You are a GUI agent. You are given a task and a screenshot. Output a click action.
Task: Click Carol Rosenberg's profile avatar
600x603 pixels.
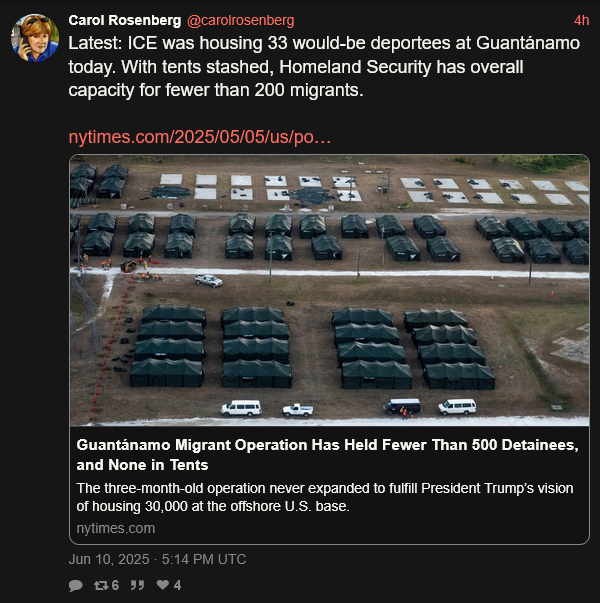click(35, 38)
